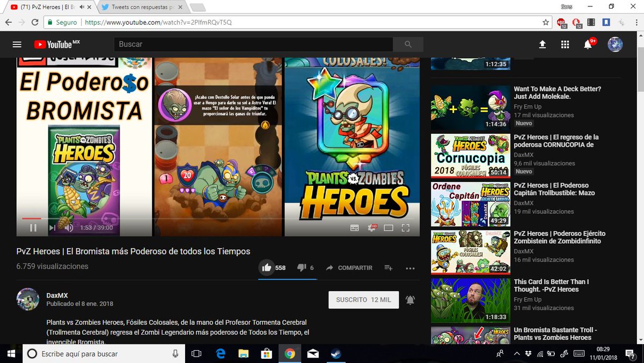Open File Explorer from taskbar
This screenshot has width=644, height=363.
[243, 353]
